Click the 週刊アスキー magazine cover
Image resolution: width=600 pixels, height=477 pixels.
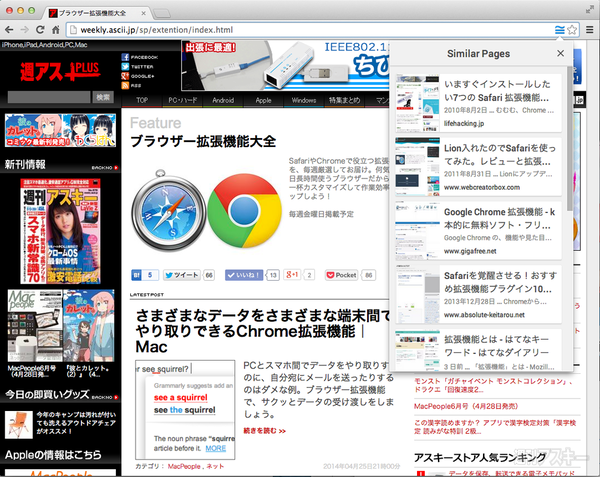(x=60, y=231)
